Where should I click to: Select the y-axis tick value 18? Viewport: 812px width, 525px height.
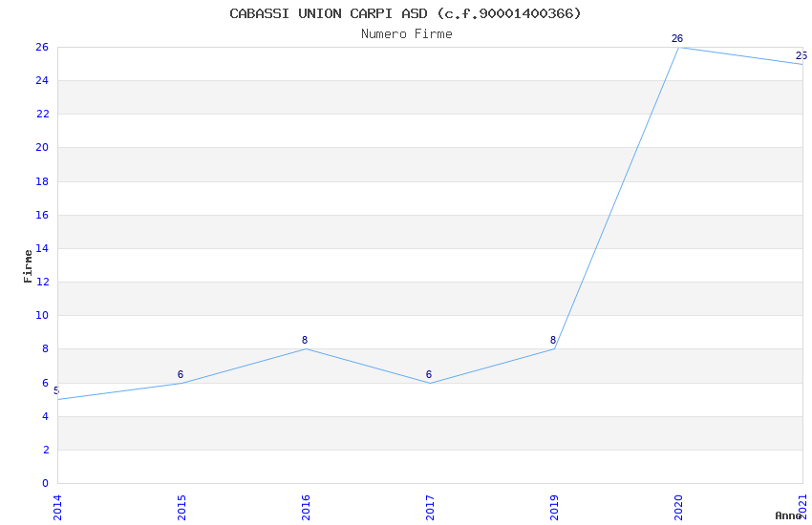pyautogui.click(x=42, y=181)
